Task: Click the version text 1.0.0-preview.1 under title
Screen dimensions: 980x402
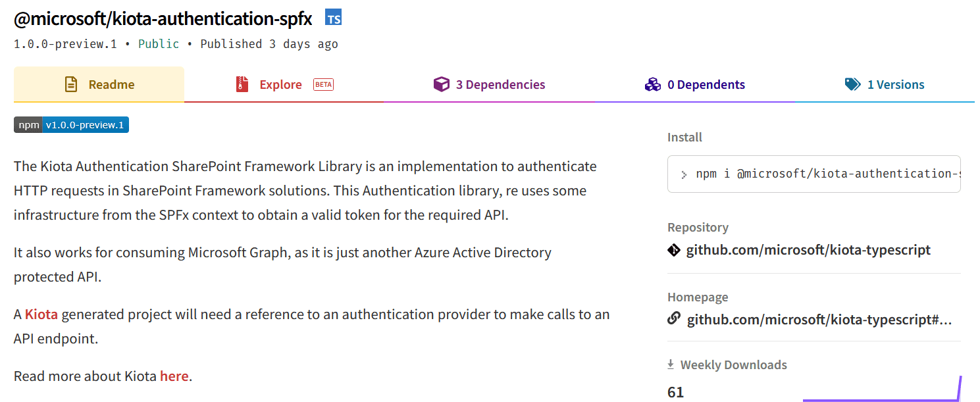Action: tap(65, 44)
